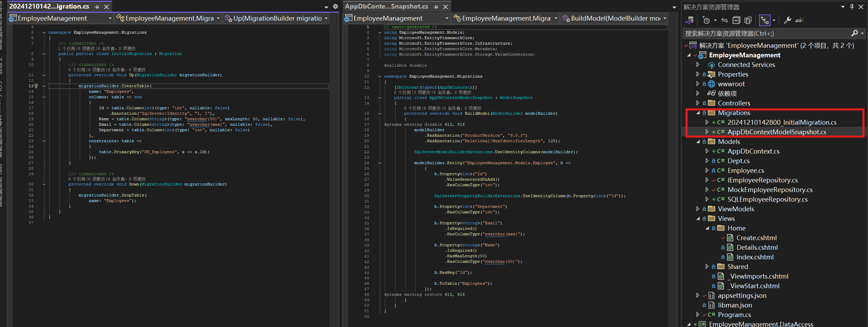Collapse the Migrations folder node
Viewport: 868px width, 327px height.
698,113
